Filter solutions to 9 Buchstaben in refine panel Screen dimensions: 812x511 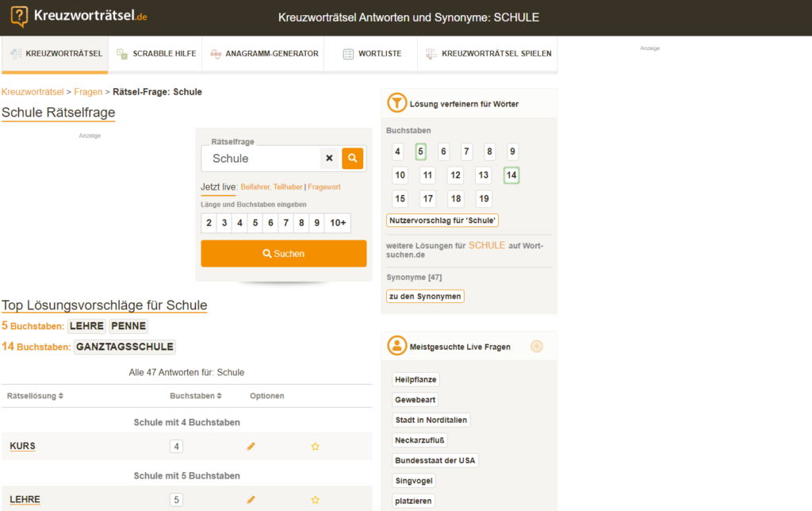point(512,152)
